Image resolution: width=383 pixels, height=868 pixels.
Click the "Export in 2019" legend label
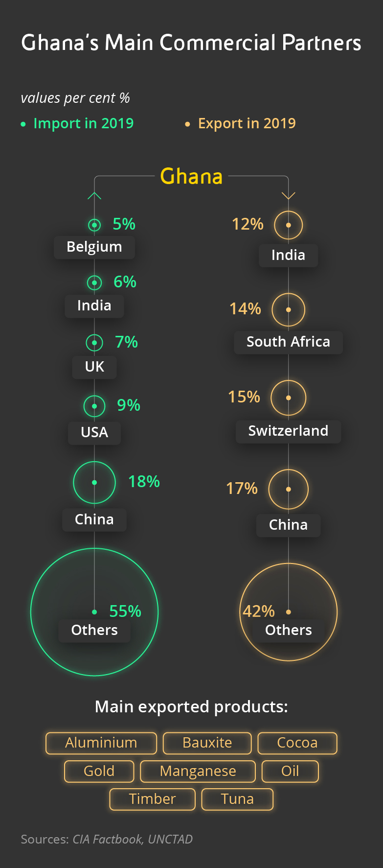pyautogui.click(x=247, y=123)
